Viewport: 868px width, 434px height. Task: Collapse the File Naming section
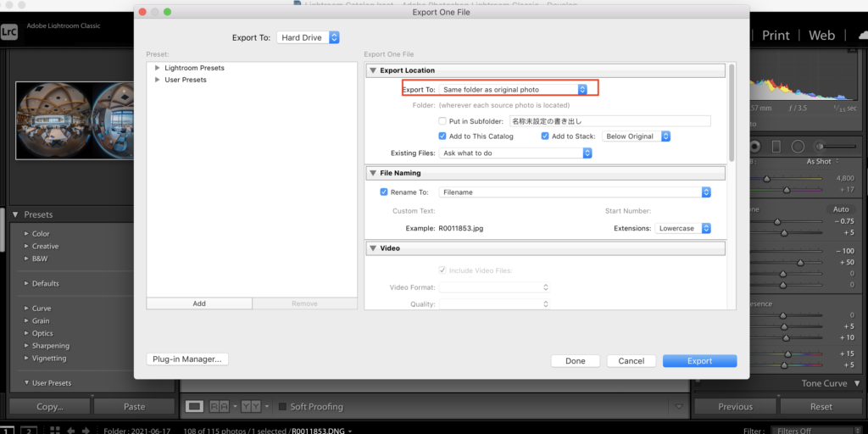[x=373, y=173]
